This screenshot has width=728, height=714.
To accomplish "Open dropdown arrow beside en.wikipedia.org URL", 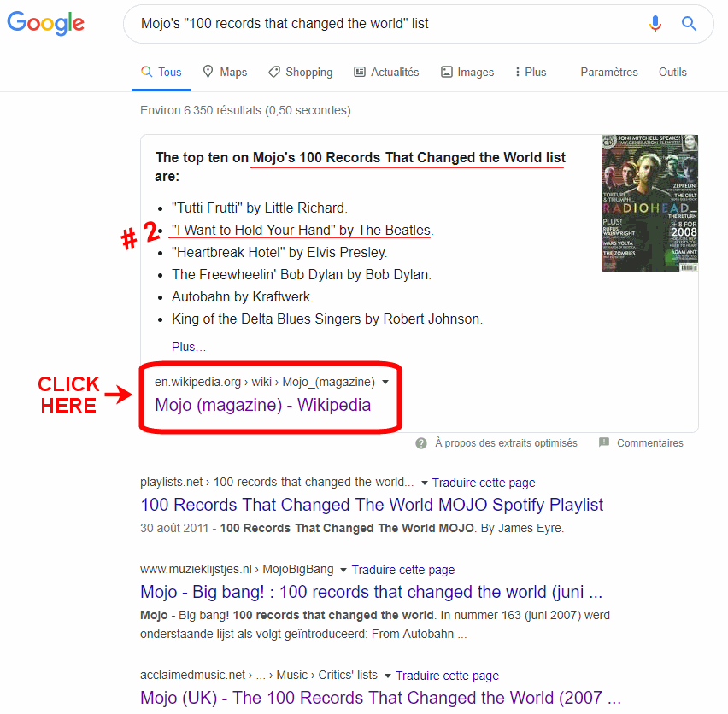I will pos(385,383).
